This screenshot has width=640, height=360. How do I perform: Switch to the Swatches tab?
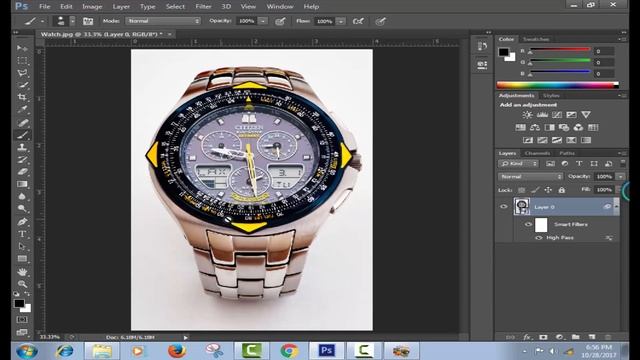(536, 39)
